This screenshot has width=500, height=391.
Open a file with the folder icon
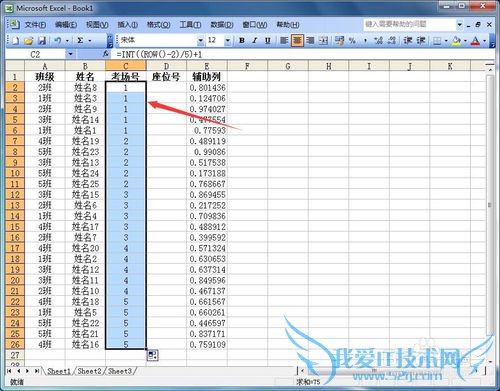coord(29,41)
